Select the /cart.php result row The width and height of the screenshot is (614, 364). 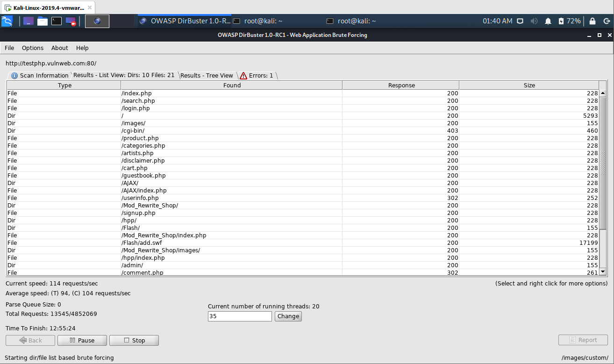[x=303, y=168]
